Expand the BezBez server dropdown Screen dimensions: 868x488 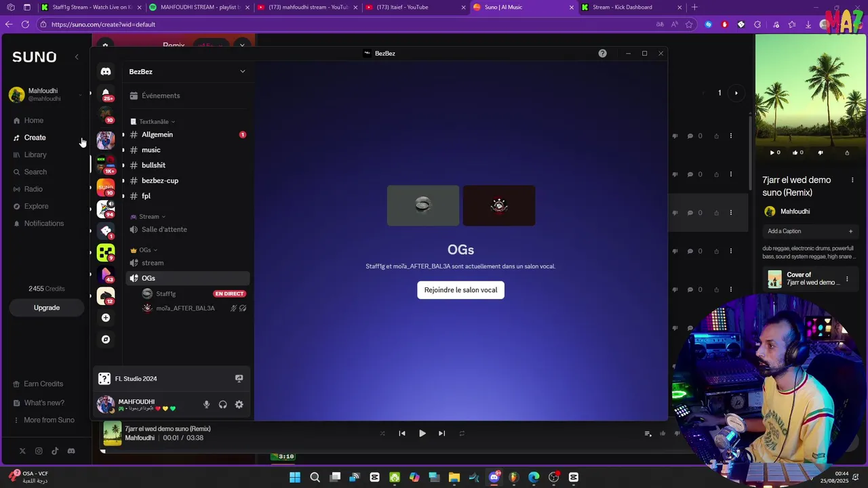(242, 71)
